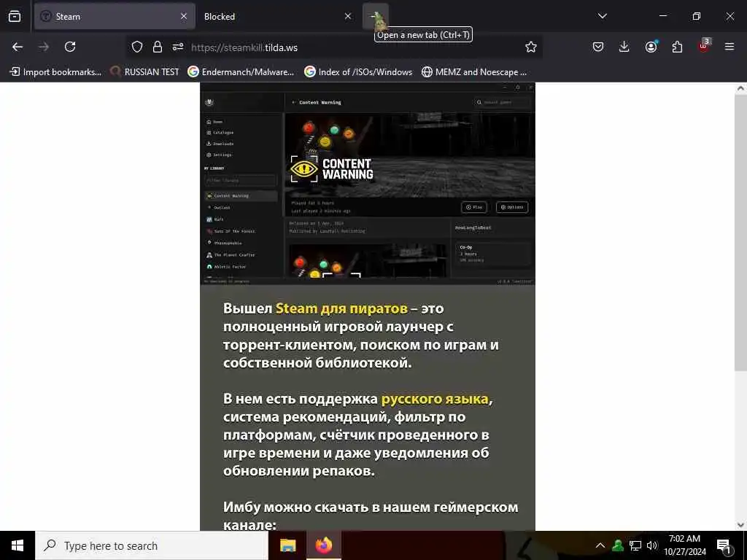Click the Content Warning launcher screenshot
Viewport: 747px width, 560px height.
coord(368,184)
